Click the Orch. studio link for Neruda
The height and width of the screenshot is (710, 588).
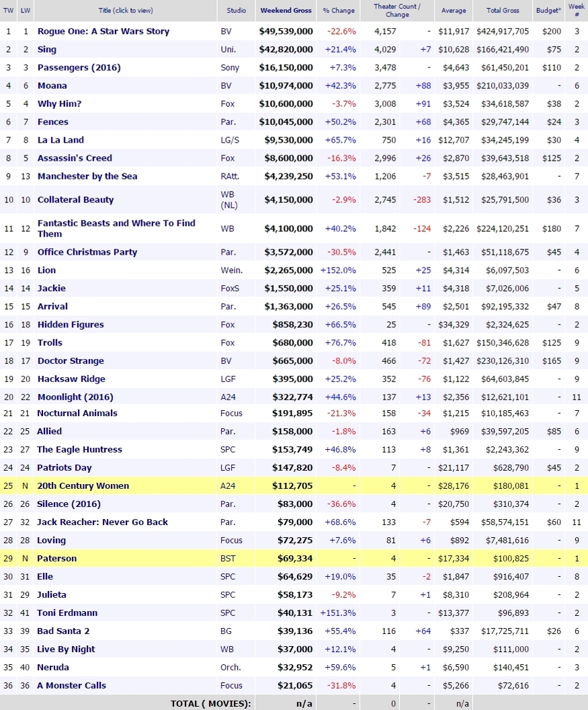(x=230, y=666)
